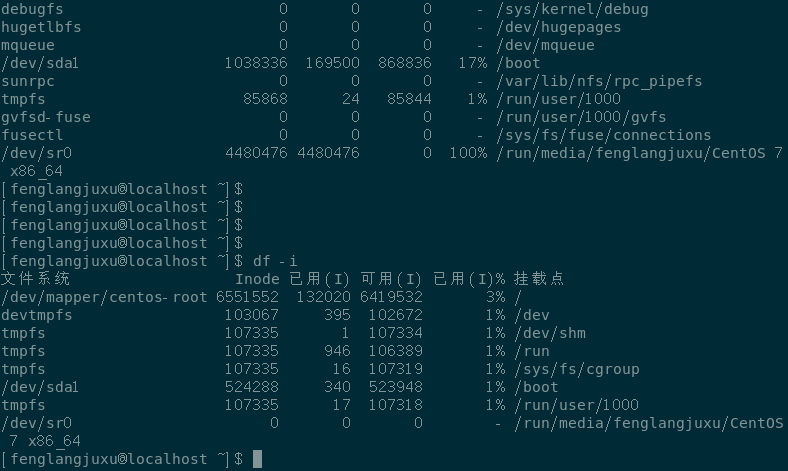Click the 已用(I)% column header
The image size is (788, 471).
[469, 279]
